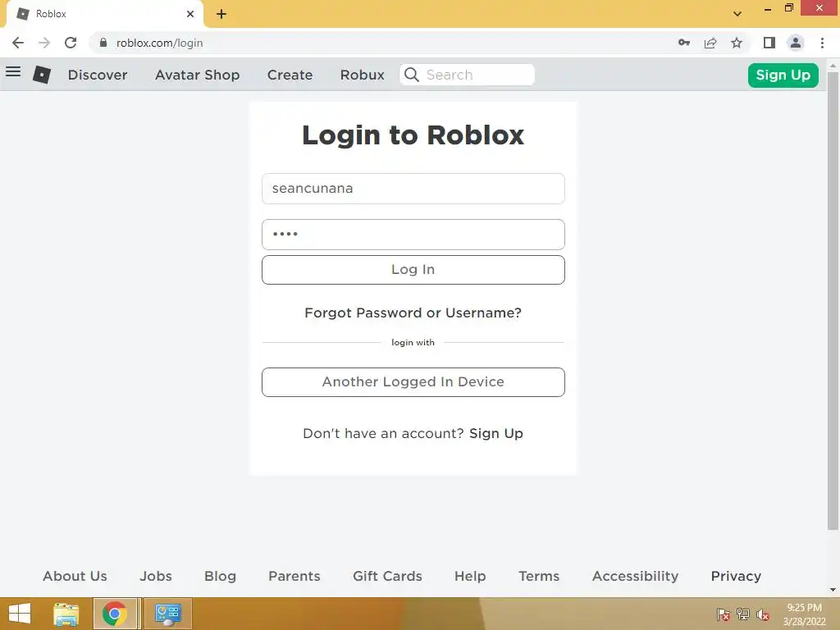
Task: Click Sign Up link below login form
Action: click(496, 433)
